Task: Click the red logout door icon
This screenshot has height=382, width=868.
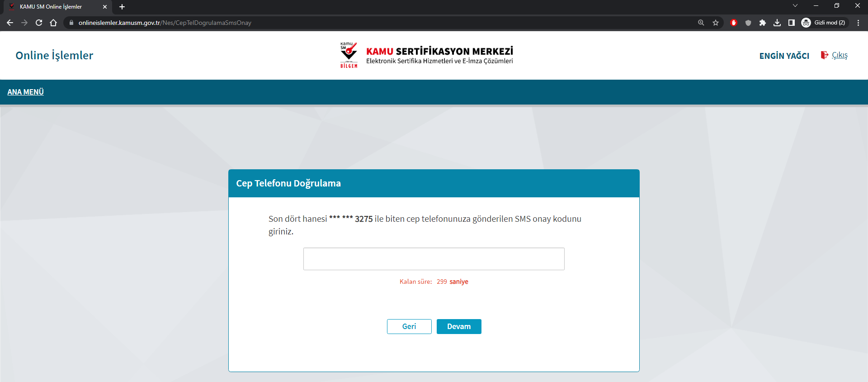Action: (824, 55)
